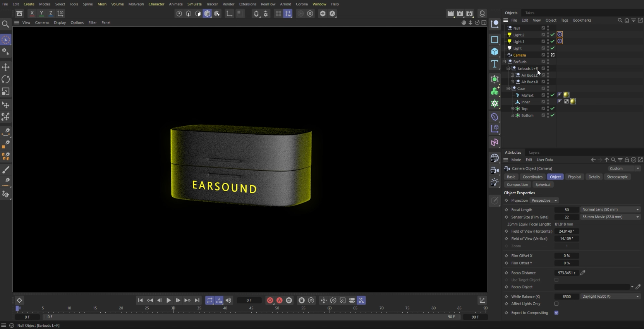This screenshot has width=644, height=329.
Task: Toggle Use Target Object checkbox
Action: click(x=556, y=280)
